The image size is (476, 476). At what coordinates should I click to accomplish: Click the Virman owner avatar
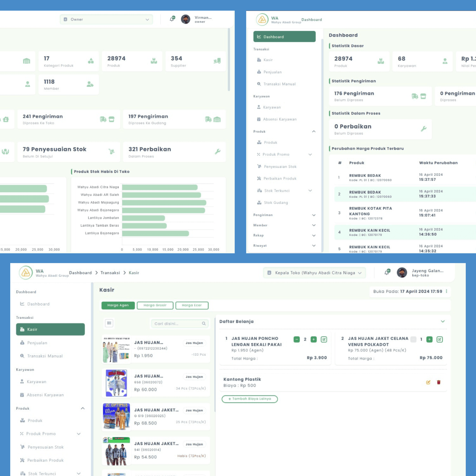[x=186, y=19]
